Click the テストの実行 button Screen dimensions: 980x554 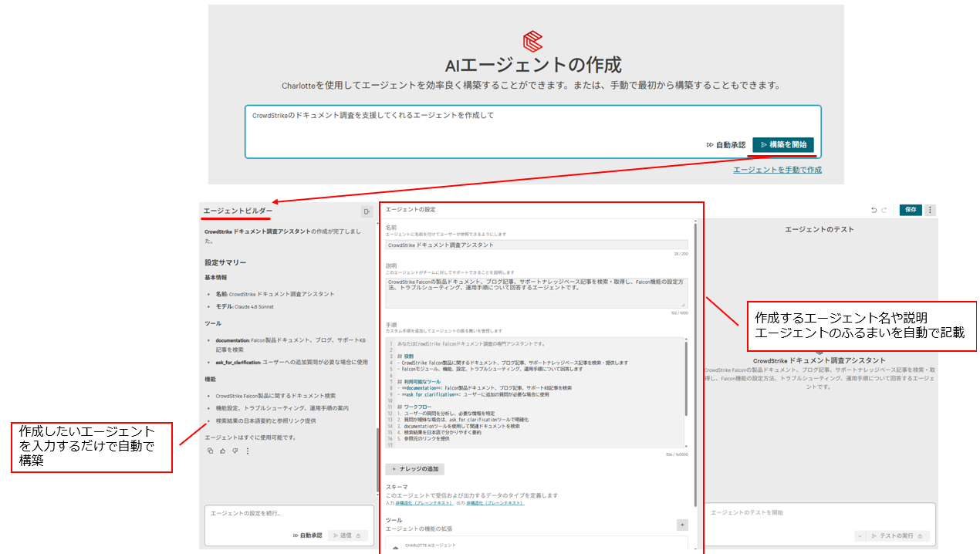coord(898,535)
